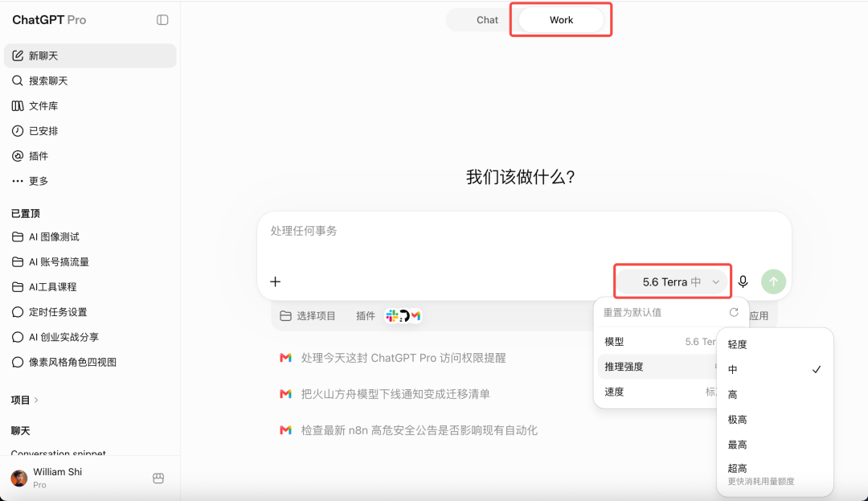Click 重置为默认值 in the model menu
This screenshot has height=501, width=868.
(633, 312)
